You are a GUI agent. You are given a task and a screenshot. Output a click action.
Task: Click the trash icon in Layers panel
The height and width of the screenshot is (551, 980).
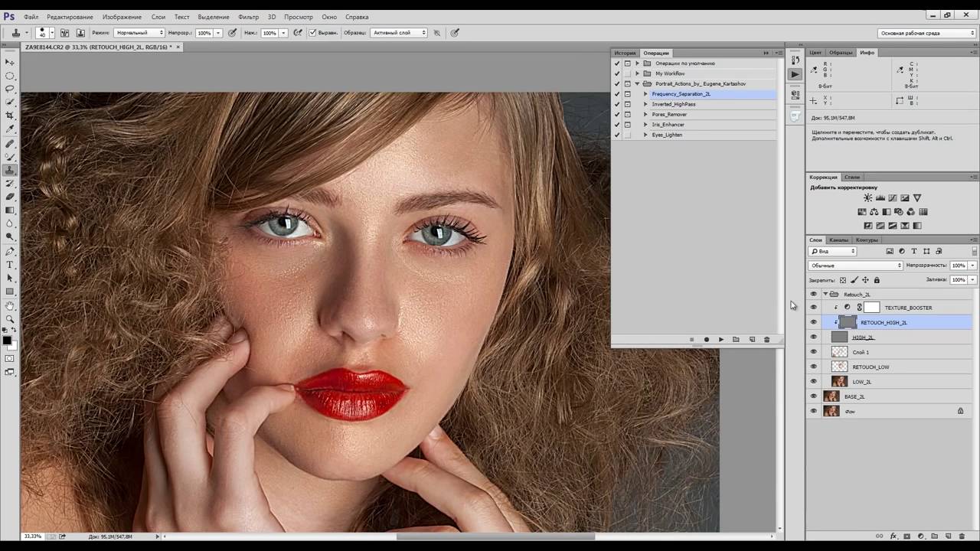click(962, 536)
